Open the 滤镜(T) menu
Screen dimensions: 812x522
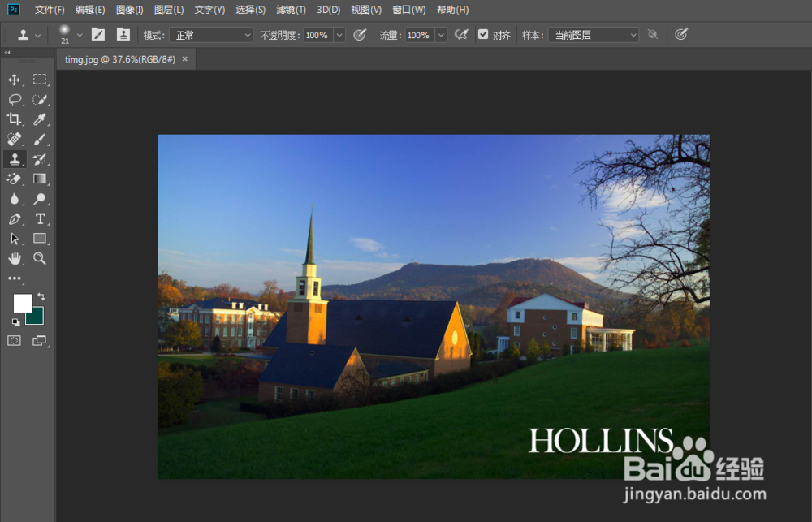(291, 10)
